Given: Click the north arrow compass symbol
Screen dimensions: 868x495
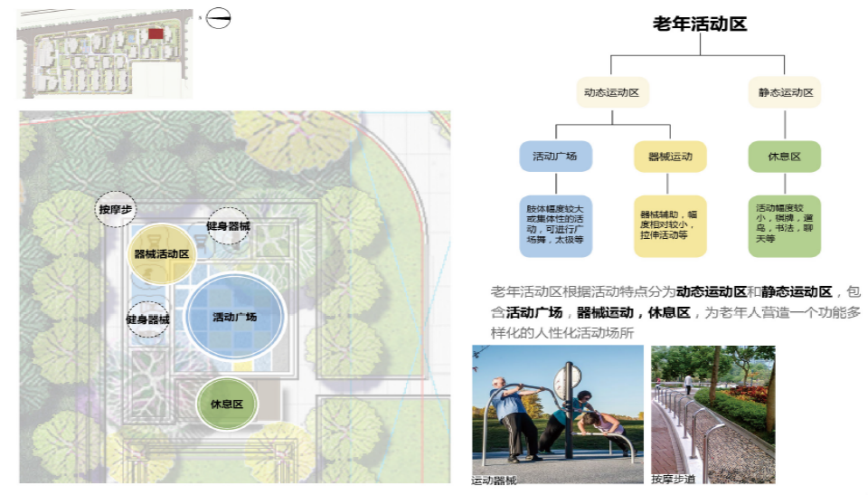Looking at the screenshot, I should pos(218,18).
